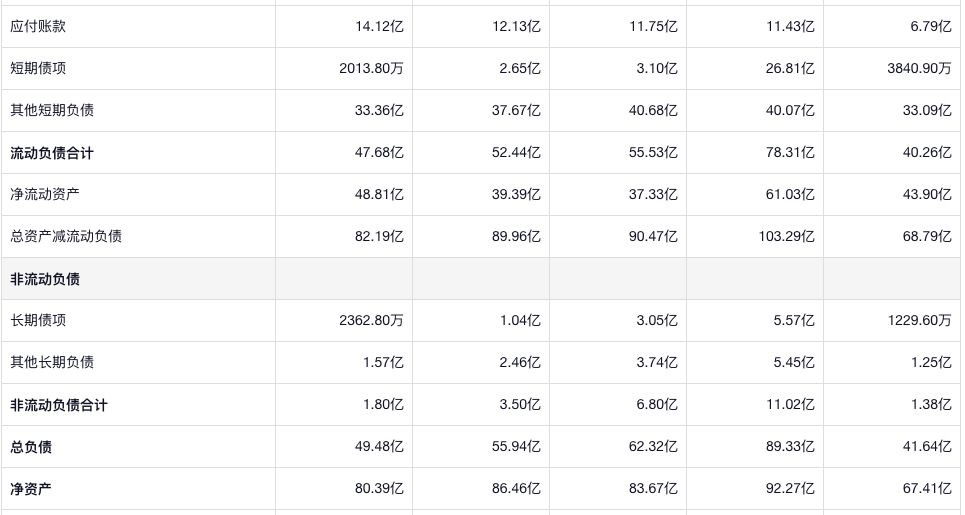Screen dimensions: 965x515
Task: Click the 非流动负债 section header
Action: pyautogui.click(x=45, y=279)
